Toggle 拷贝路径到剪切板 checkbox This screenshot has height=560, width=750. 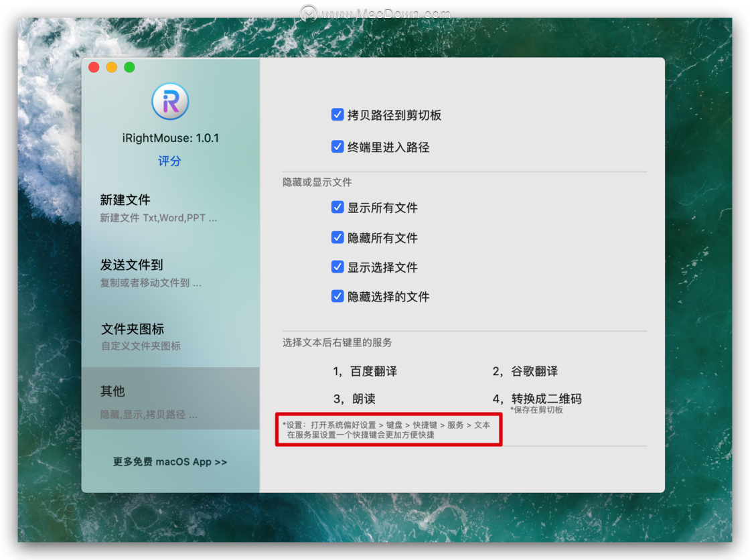coord(337,115)
